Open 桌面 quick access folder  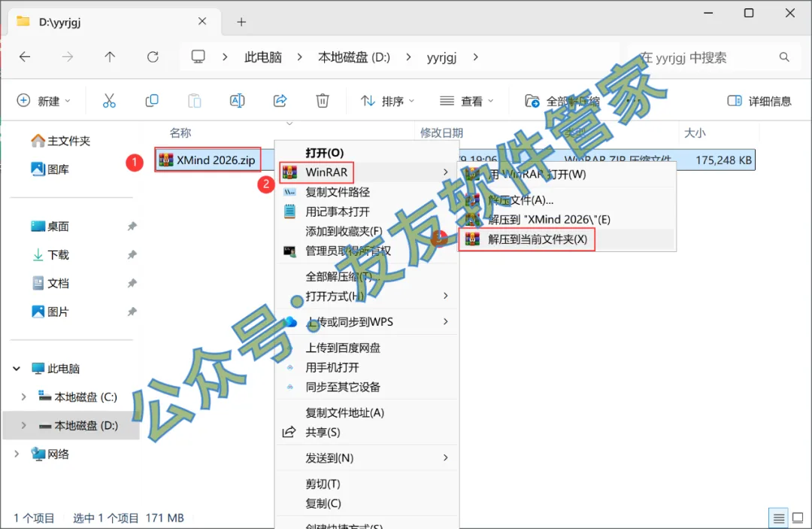click(50, 226)
